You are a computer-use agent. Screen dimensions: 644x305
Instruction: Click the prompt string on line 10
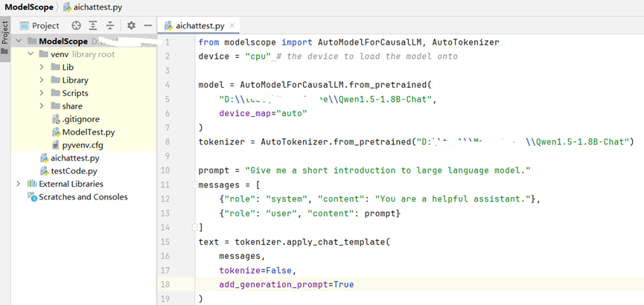(x=388, y=170)
